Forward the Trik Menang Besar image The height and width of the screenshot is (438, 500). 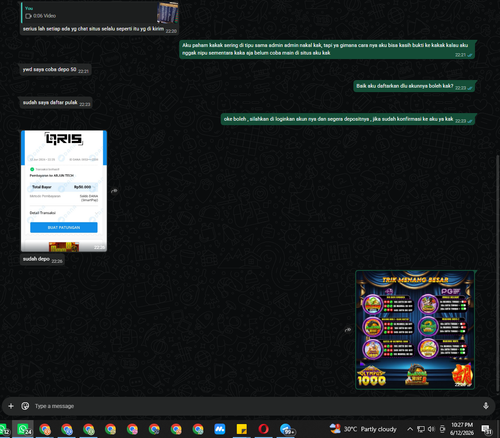click(x=348, y=330)
